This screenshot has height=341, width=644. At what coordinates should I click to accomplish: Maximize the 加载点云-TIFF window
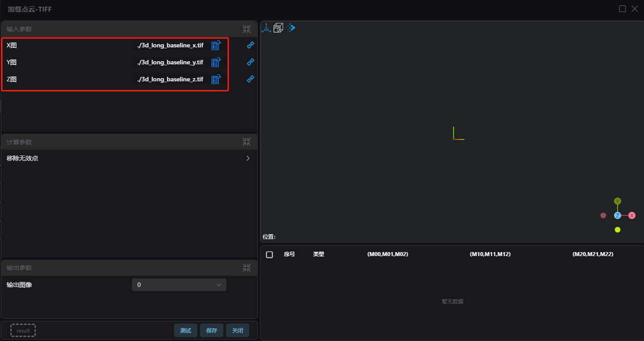point(623,9)
